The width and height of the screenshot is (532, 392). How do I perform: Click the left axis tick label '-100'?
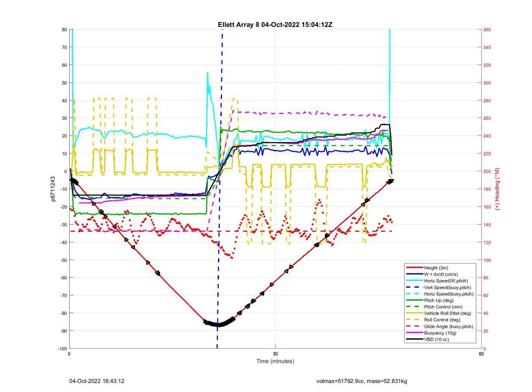[x=62, y=349]
